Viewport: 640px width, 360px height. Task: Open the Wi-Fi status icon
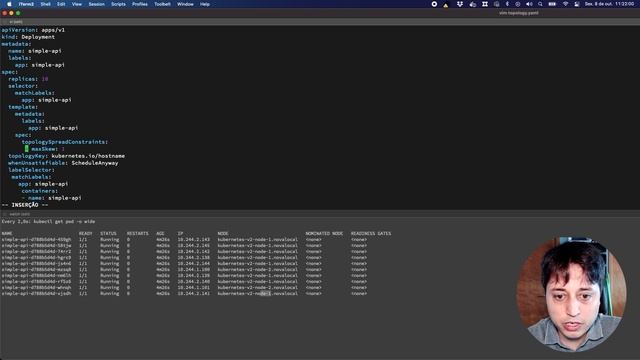click(565, 4)
